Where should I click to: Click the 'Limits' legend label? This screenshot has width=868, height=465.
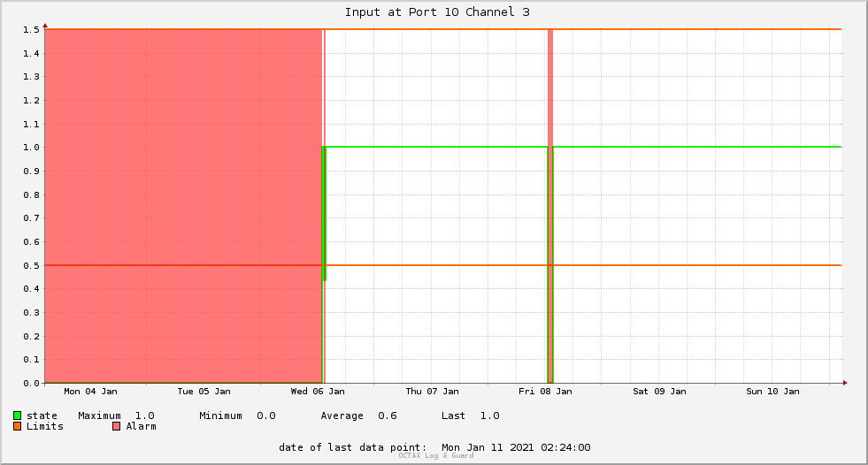click(45, 426)
